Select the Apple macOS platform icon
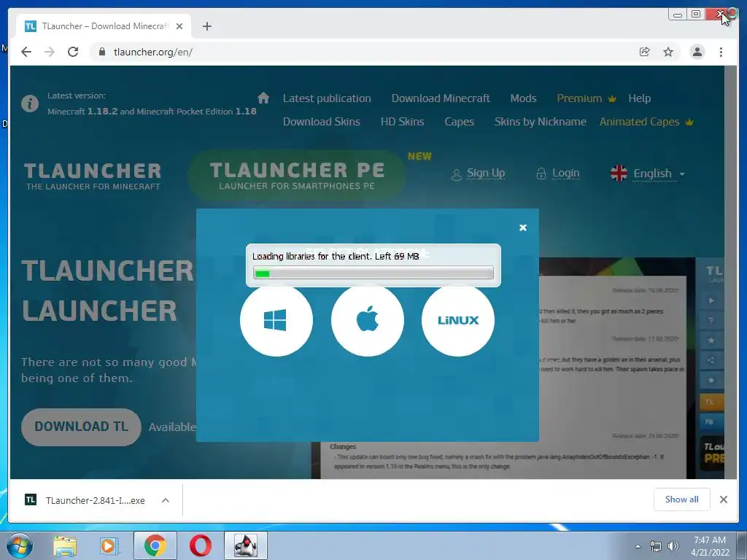Image resolution: width=747 pixels, height=560 pixels. (368, 320)
